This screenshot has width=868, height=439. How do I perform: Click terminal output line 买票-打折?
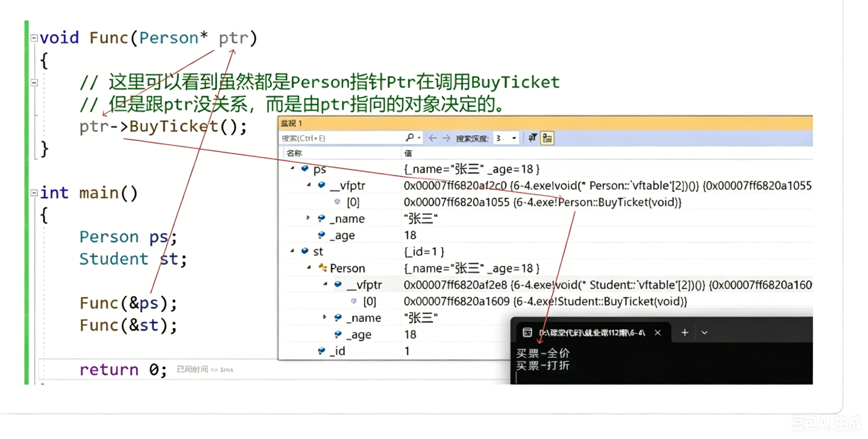coord(543,365)
